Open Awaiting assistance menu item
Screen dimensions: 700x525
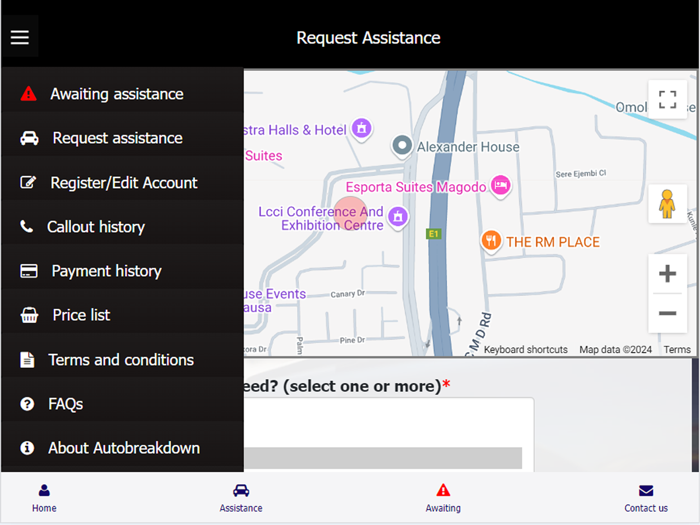point(122,94)
